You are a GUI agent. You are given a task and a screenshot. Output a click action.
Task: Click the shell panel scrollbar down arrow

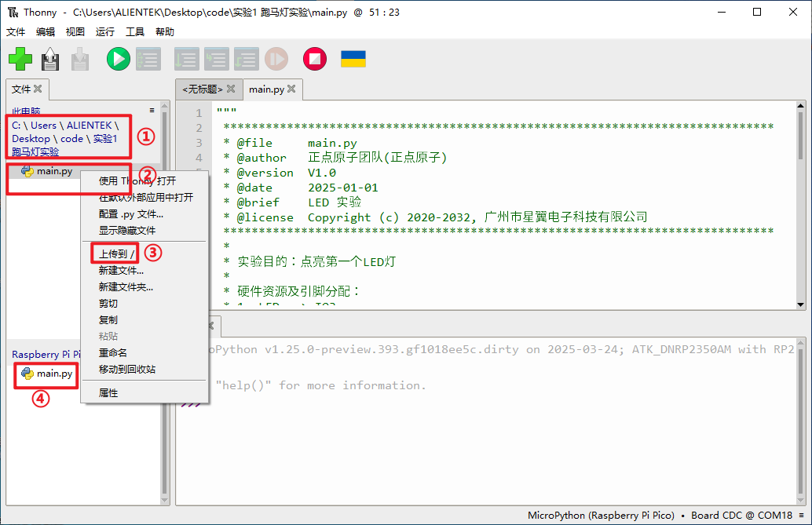[800, 501]
